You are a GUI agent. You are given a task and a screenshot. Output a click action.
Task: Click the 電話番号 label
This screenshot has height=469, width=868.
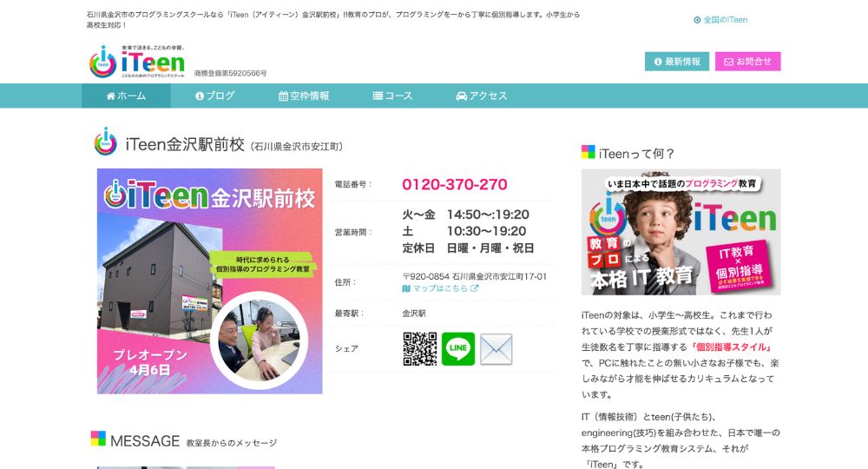tap(353, 184)
